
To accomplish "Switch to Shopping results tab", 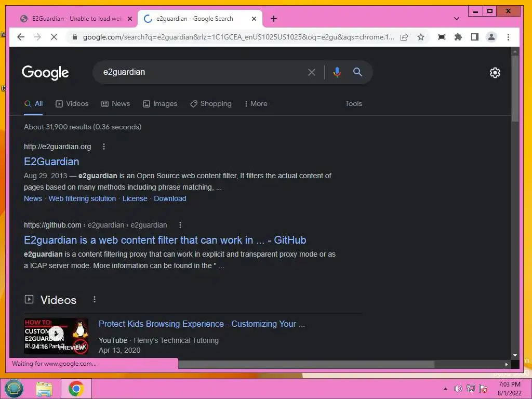I will [211, 104].
